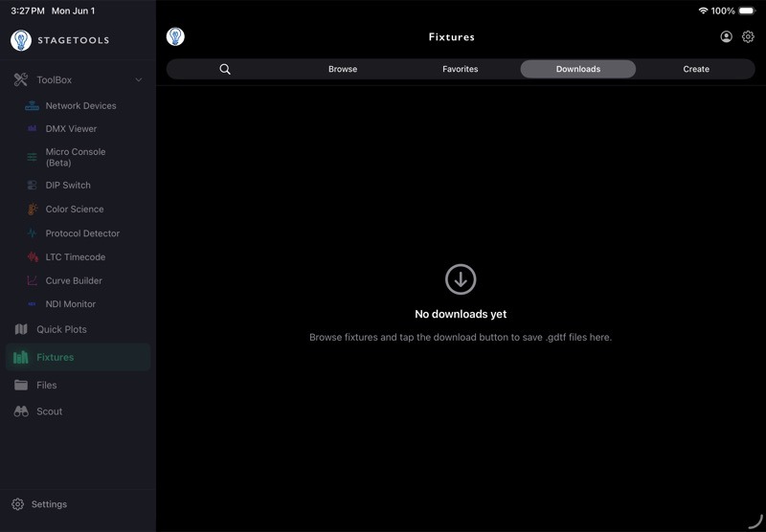Screen dimensions: 766x532
Task: Click the Fixtures books icon
Action: coord(20,357)
